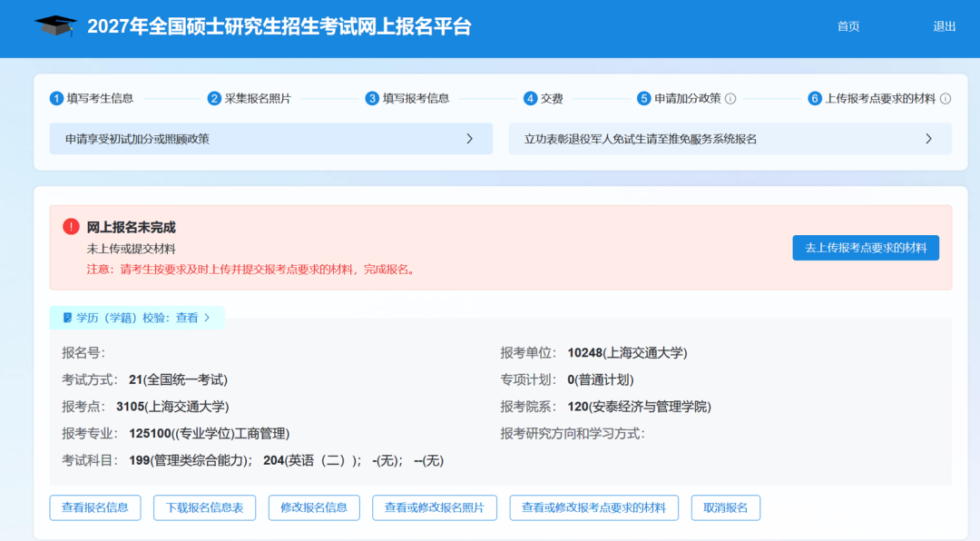Click 查看报名信息 button
This screenshot has width=980, height=541.
point(95,507)
